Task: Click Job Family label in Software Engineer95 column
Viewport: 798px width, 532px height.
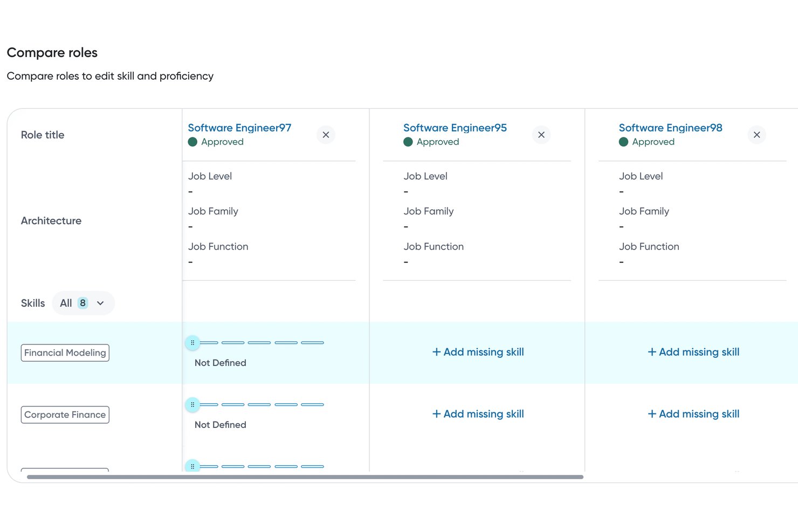Action: coord(429,211)
